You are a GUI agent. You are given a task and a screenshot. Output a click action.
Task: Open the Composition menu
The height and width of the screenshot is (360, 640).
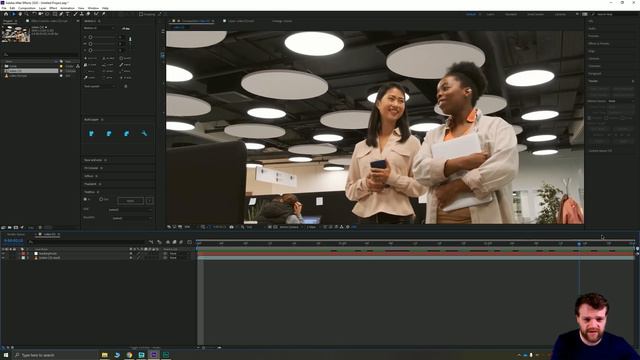pos(27,8)
